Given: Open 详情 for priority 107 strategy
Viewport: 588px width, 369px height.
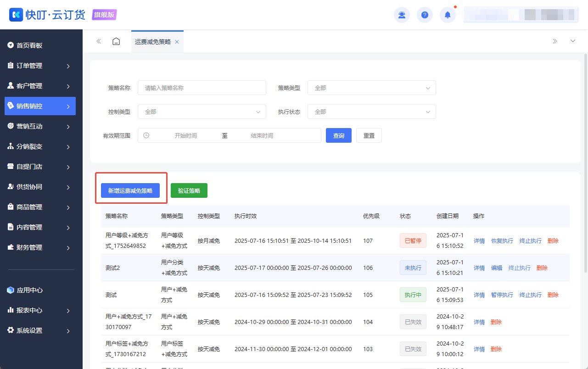Looking at the screenshot, I should 479,240.
